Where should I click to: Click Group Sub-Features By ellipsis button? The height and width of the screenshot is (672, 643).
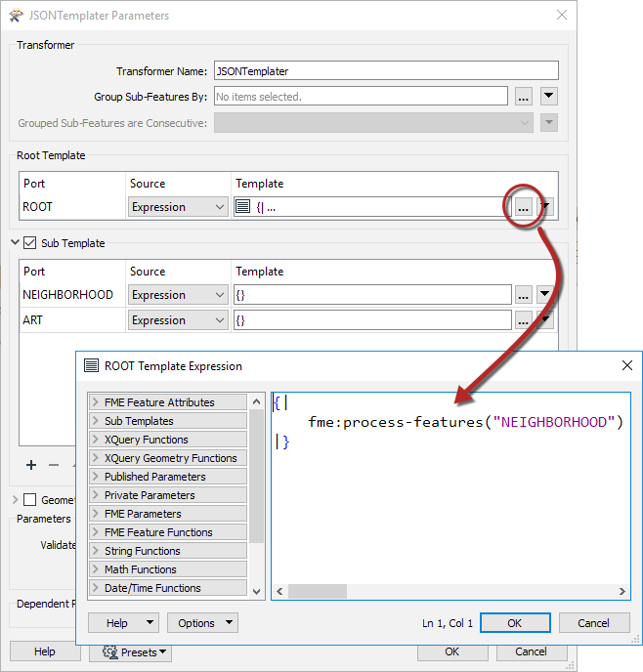click(x=523, y=97)
